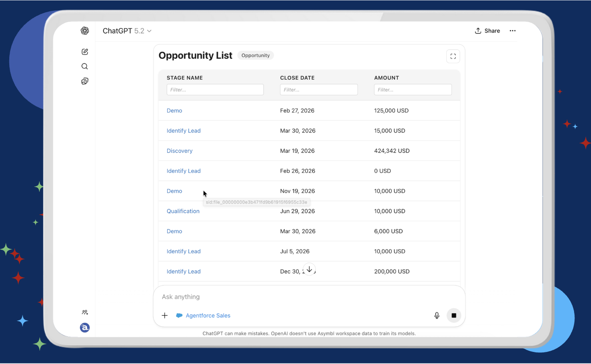Click the Share button
Viewport: 591px width, 364px height.
coord(487,31)
